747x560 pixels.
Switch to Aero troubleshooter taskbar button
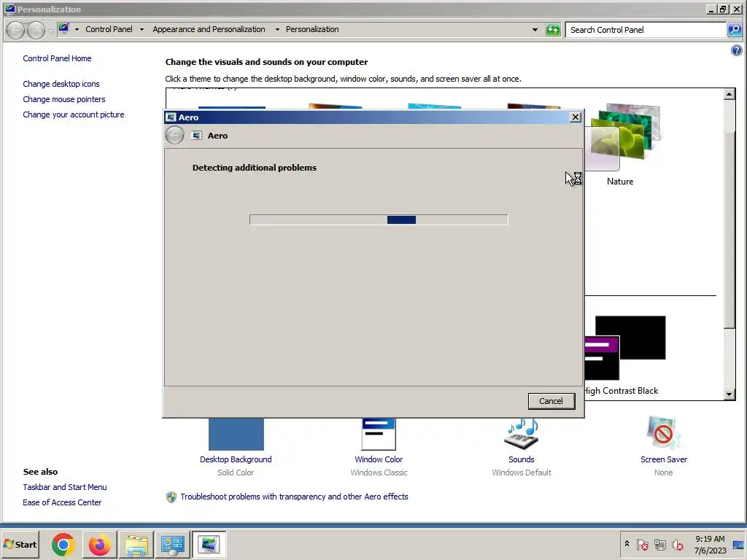click(209, 545)
